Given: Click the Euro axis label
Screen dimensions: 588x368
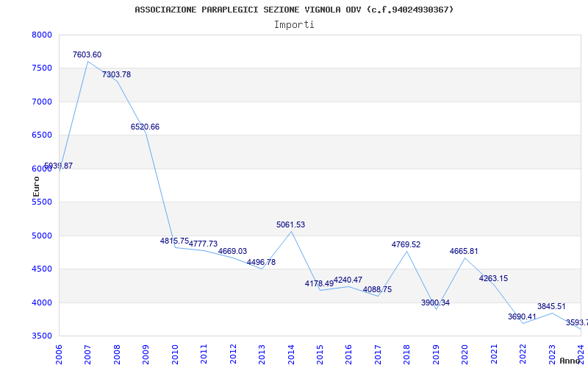Looking at the screenshot, I should pyautogui.click(x=36, y=187).
